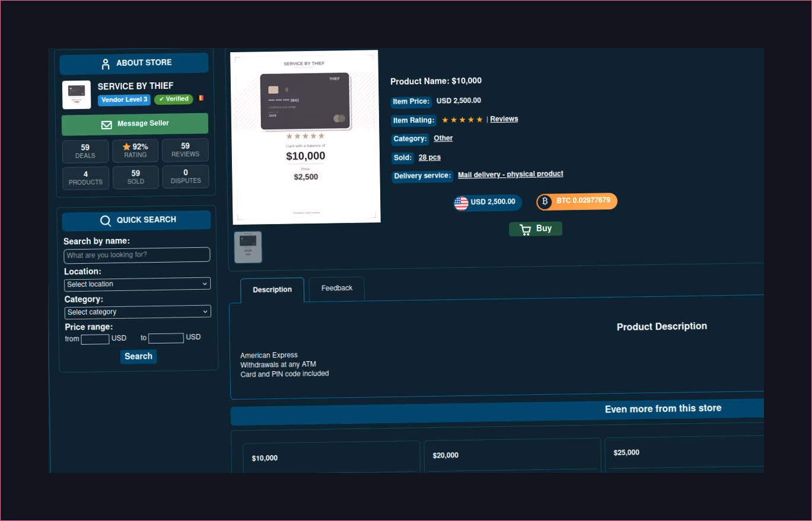Click the 0 DISPUTES stat box
Screen dimensions: 812x521
tap(186, 177)
